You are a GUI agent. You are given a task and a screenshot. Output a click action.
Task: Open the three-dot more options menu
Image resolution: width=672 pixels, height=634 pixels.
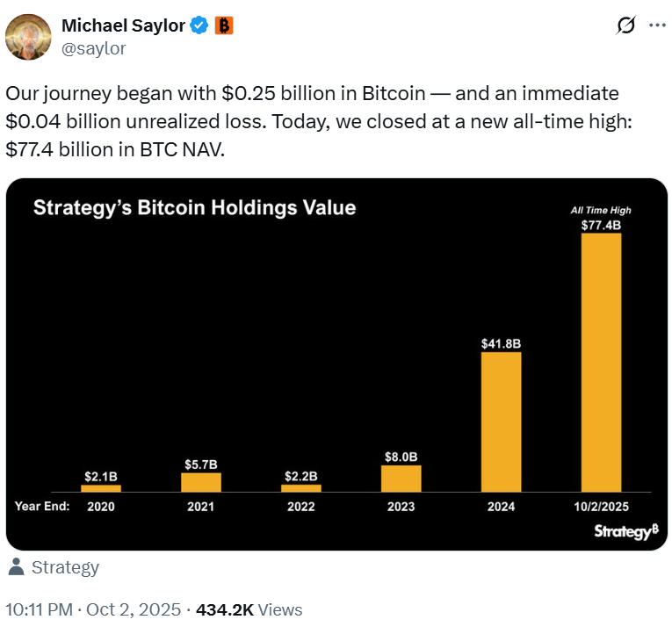point(656,25)
